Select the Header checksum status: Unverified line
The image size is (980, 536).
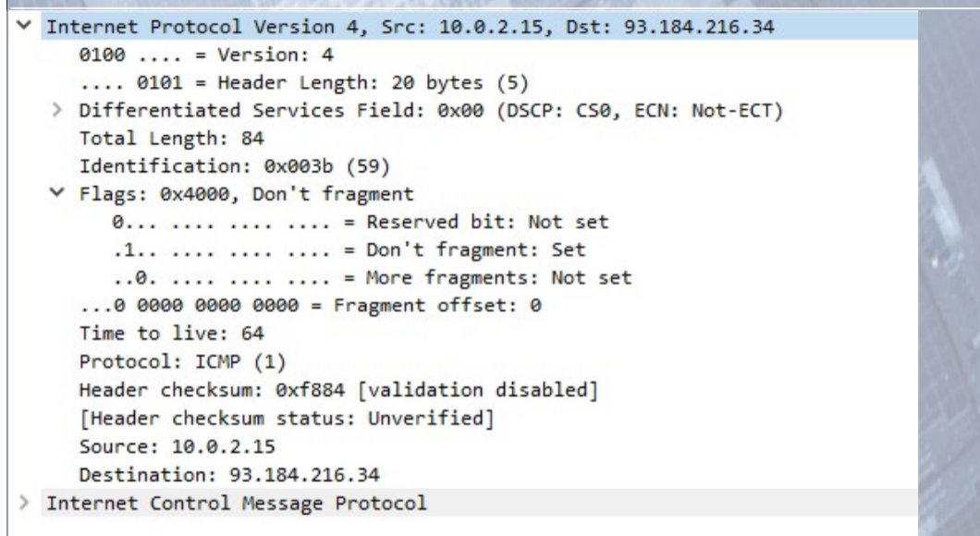[x=287, y=418]
